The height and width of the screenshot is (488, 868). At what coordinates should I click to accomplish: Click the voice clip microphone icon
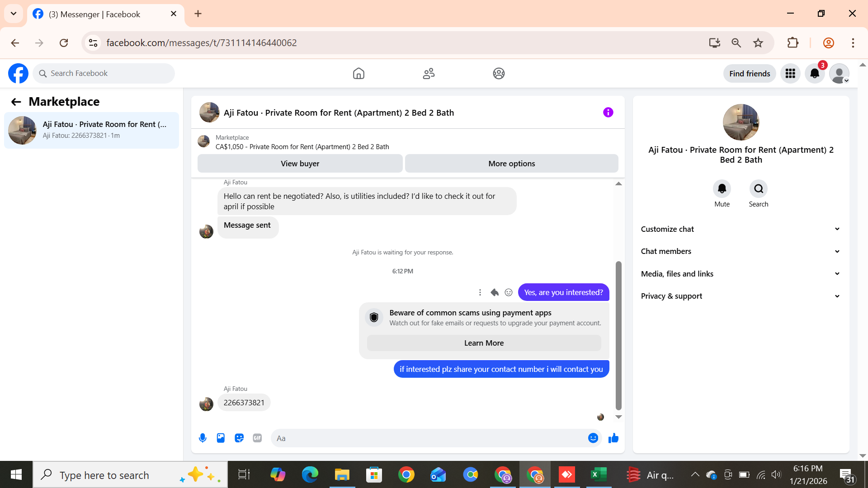(x=203, y=438)
